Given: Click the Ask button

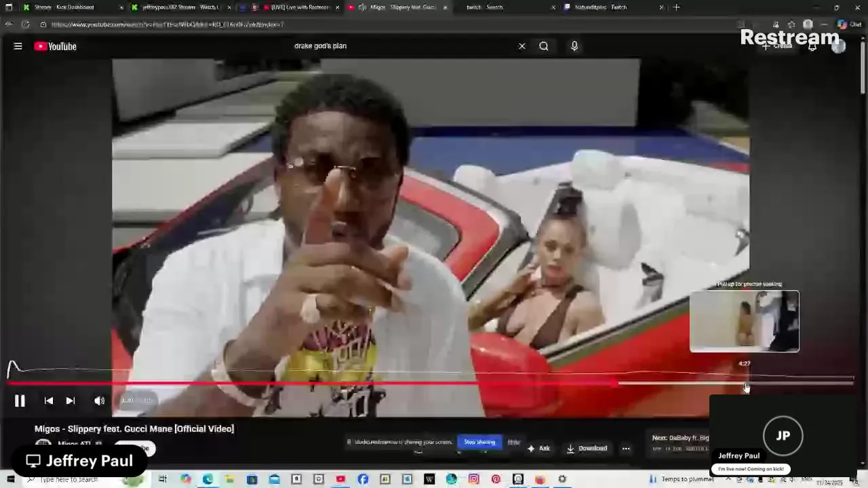Looking at the screenshot, I should click(x=538, y=448).
